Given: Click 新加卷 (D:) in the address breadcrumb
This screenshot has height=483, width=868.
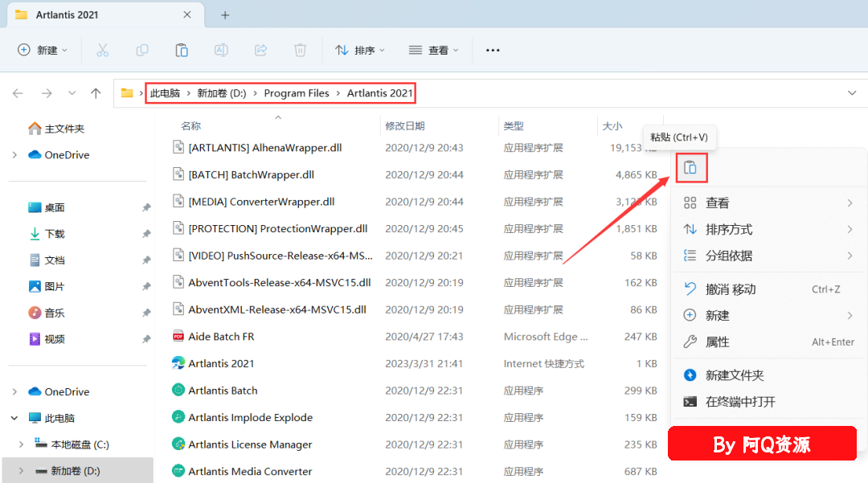Looking at the screenshot, I should tap(222, 93).
